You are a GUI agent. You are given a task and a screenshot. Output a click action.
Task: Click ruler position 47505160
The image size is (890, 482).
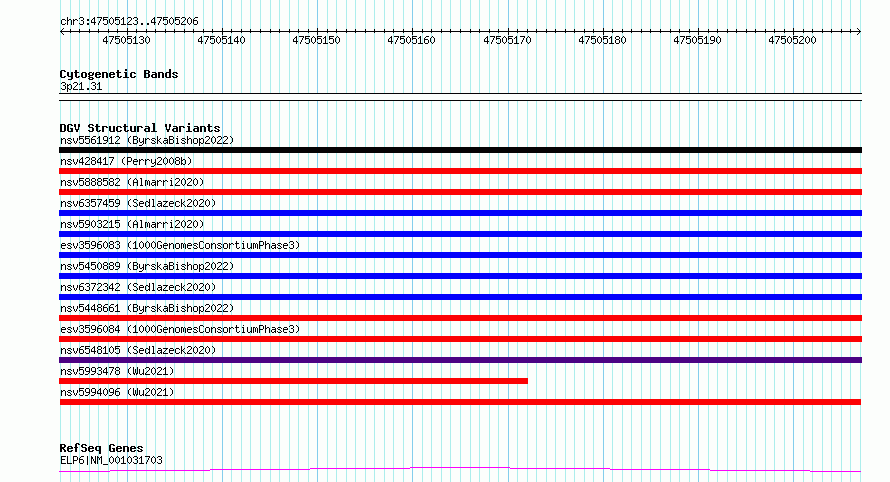tap(411, 40)
